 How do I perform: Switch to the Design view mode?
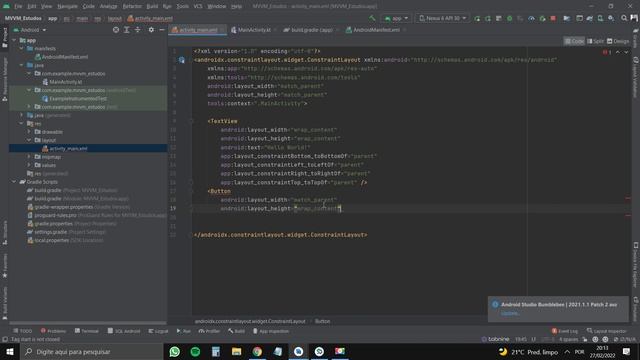(618, 41)
